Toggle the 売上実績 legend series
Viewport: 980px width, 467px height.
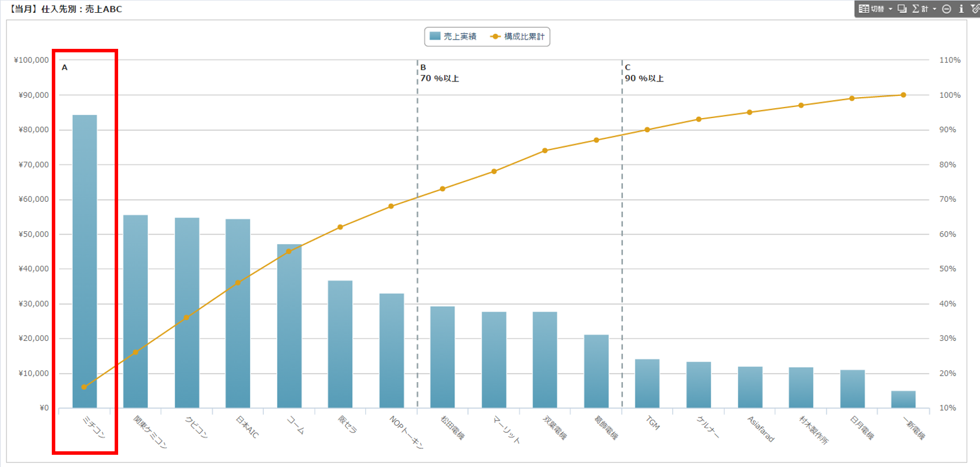453,36
